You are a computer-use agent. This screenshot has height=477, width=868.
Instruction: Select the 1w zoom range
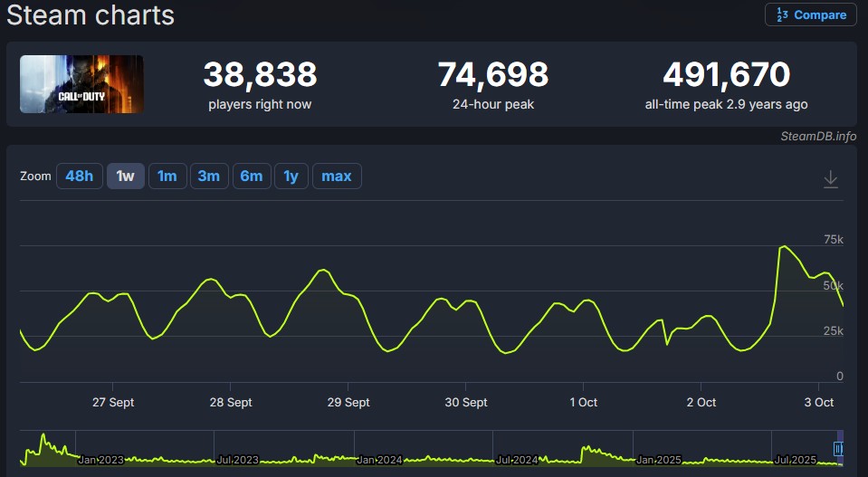coord(125,176)
